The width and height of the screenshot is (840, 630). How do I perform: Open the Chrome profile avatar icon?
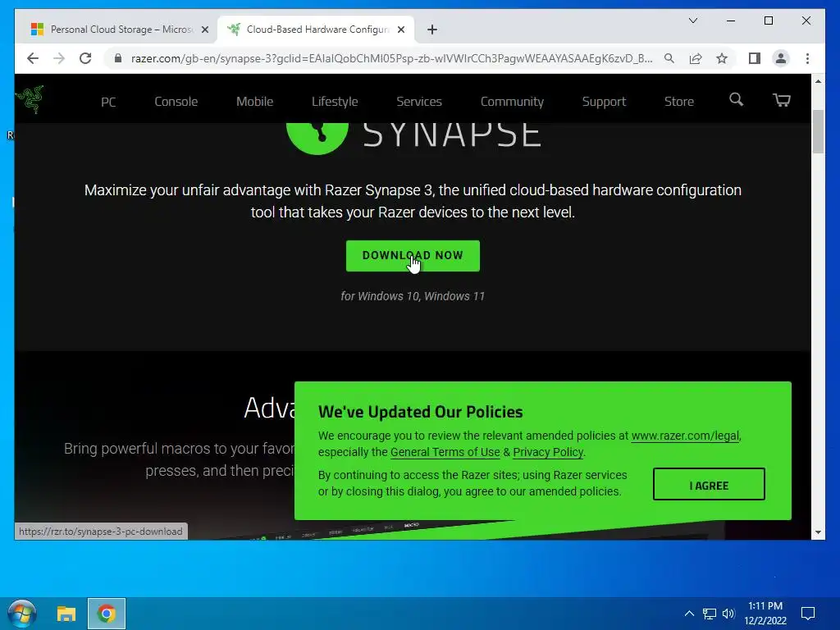coord(781,58)
